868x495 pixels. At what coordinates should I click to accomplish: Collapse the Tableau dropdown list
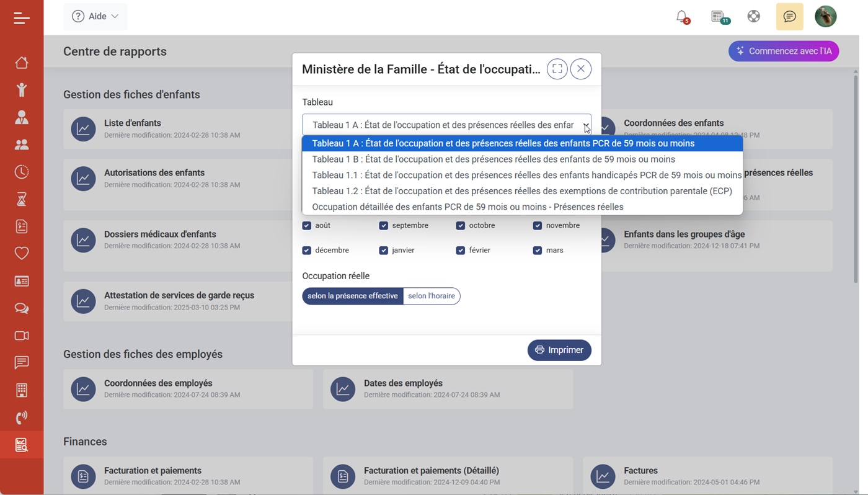pyautogui.click(x=585, y=125)
